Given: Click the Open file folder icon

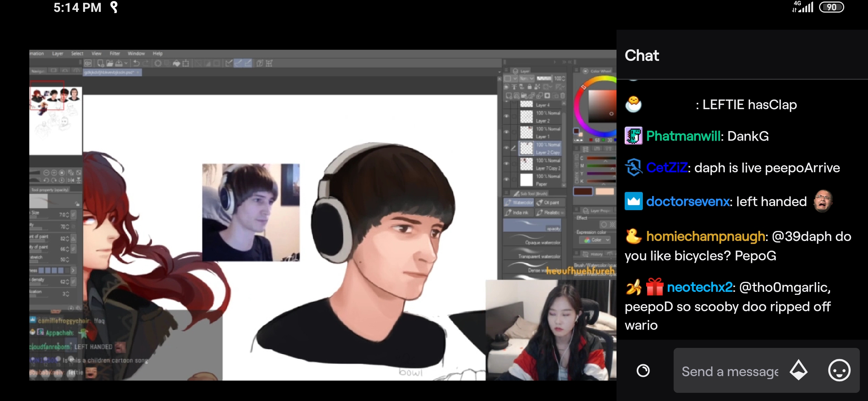Looking at the screenshot, I should [x=110, y=63].
